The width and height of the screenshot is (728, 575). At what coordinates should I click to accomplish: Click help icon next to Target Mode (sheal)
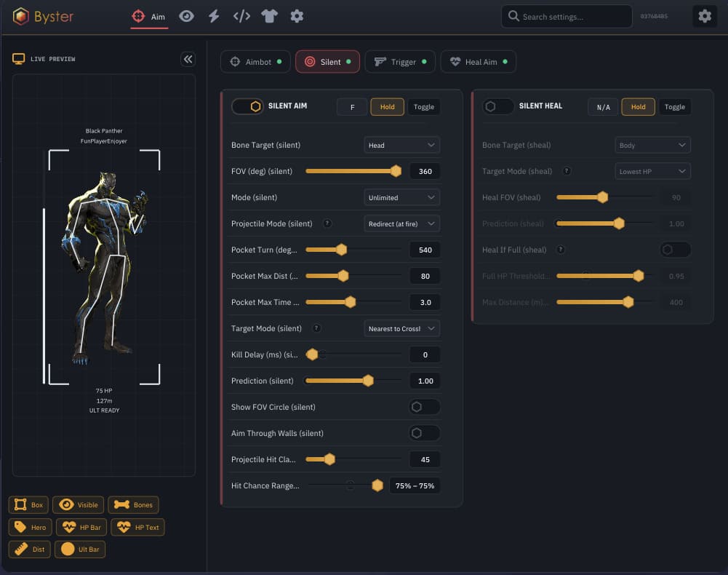[567, 171]
